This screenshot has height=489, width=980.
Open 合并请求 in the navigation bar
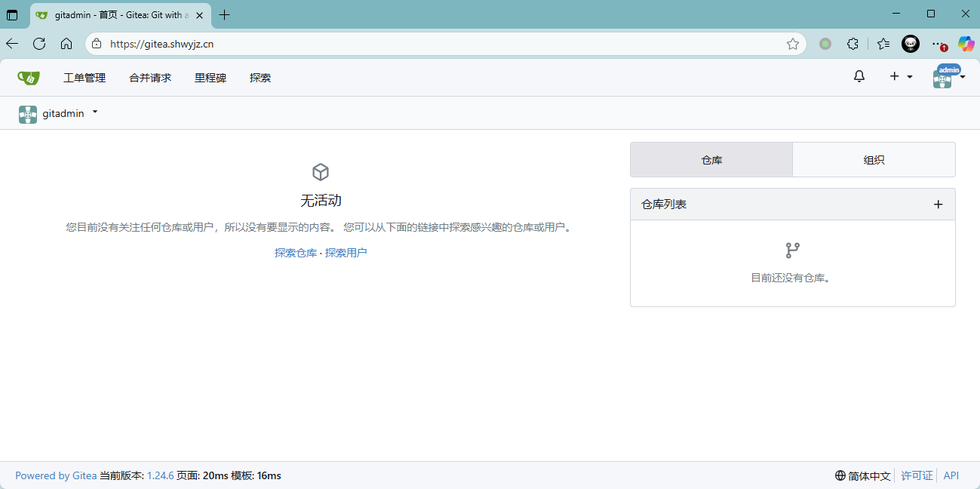[x=150, y=78]
